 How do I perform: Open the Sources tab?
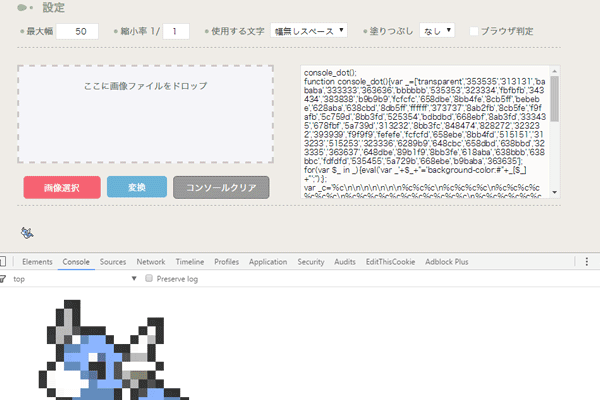coord(113,262)
